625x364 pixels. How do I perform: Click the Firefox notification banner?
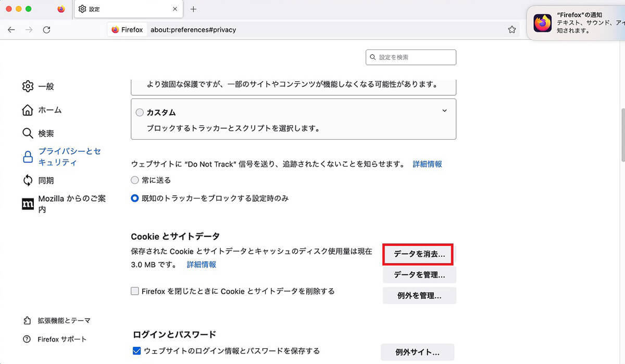577,23
